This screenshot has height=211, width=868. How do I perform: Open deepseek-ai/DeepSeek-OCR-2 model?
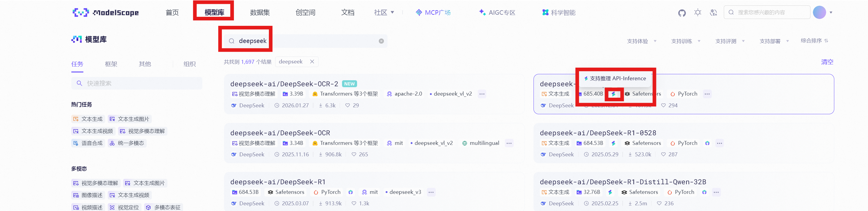coord(284,84)
